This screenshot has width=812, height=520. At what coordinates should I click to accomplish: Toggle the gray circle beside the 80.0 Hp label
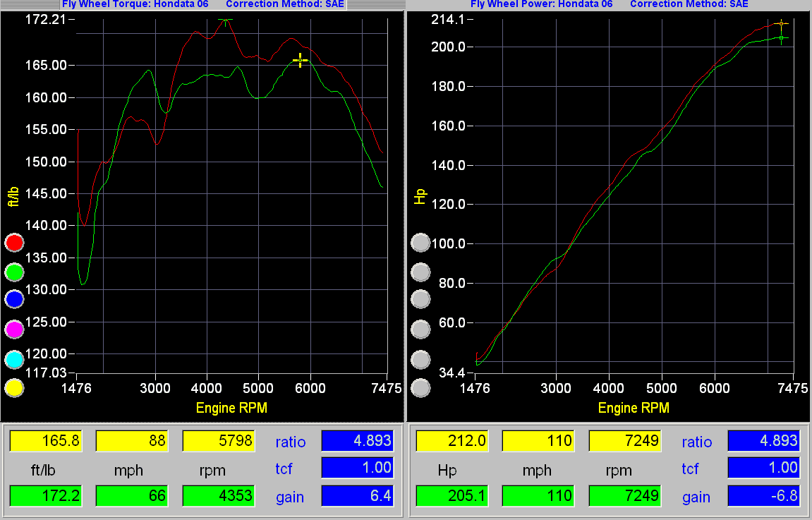(420, 272)
